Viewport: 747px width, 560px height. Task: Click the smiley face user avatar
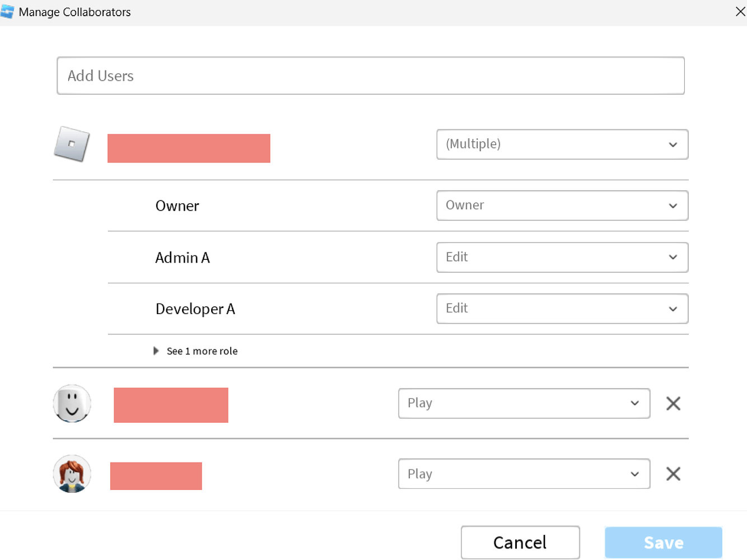[72, 403]
